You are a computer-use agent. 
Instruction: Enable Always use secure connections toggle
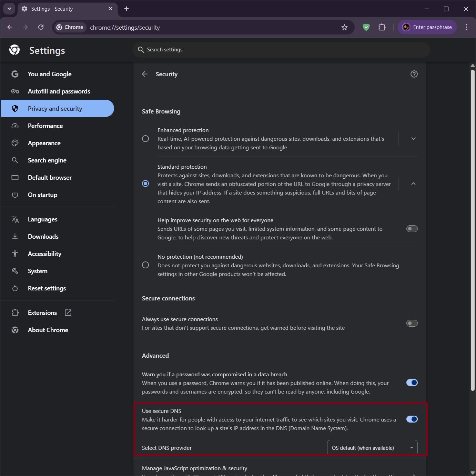coord(412,323)
